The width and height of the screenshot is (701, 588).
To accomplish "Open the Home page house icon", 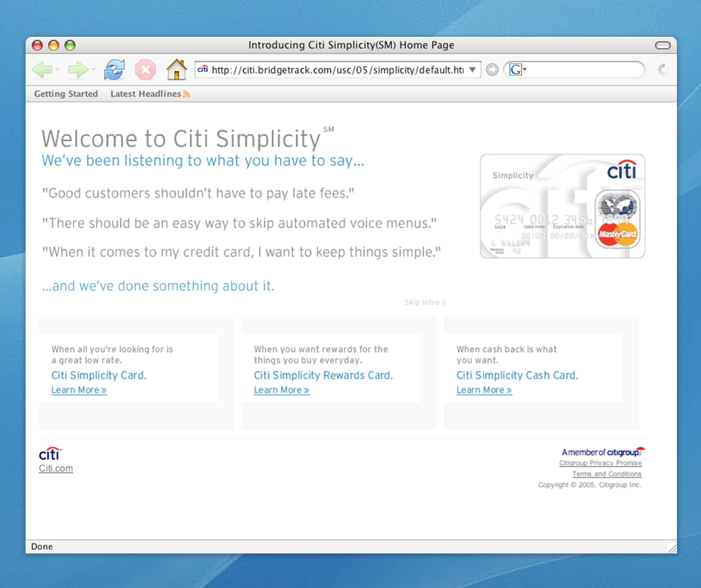I will [177, 70].
